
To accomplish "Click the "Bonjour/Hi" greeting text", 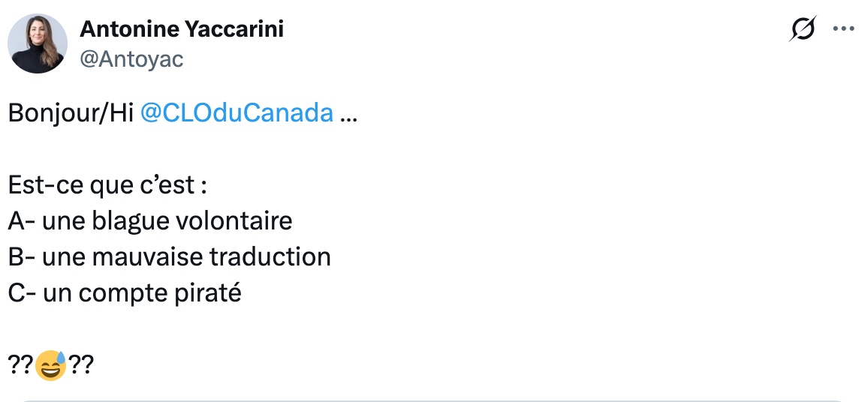I will click(x=71, y=112).
